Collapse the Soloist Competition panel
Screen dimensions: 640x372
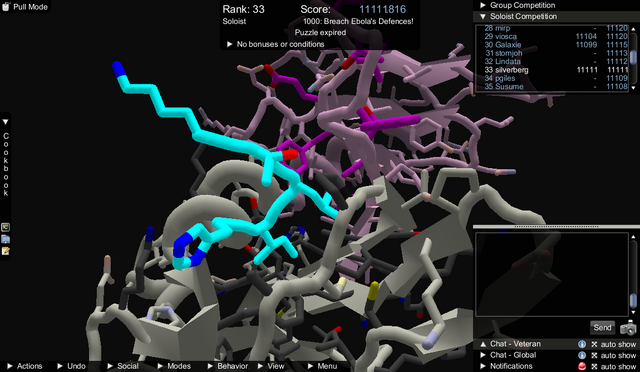point(483,16)
